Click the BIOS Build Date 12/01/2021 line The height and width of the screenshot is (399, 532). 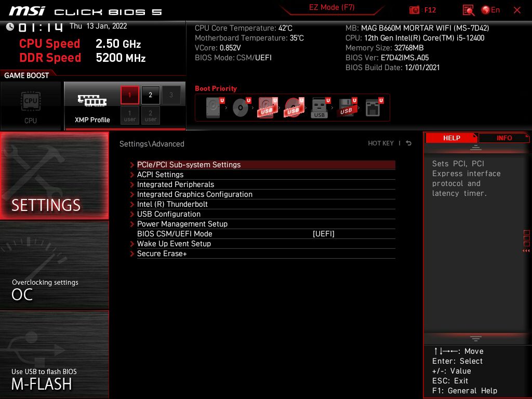pos(392,68)
